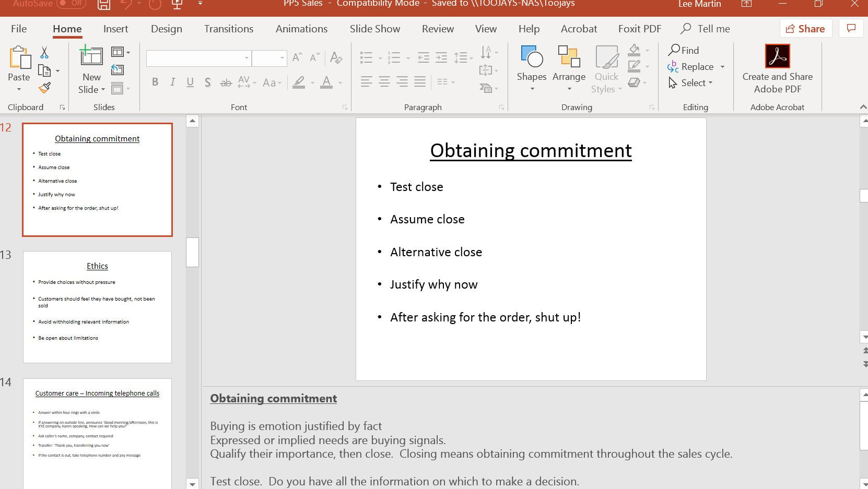Click the Save floppy disk icon
Viewport: 868px width, 489px height.
pos(104,5)
